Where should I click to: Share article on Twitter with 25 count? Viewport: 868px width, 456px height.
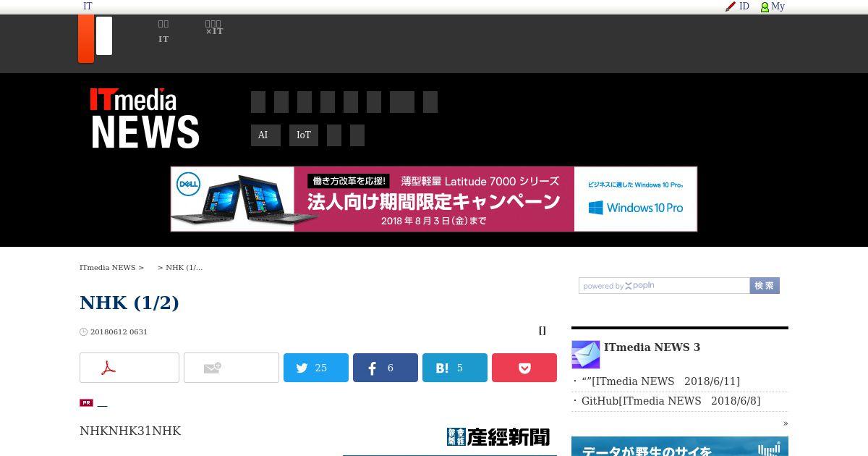coord(316,368)
